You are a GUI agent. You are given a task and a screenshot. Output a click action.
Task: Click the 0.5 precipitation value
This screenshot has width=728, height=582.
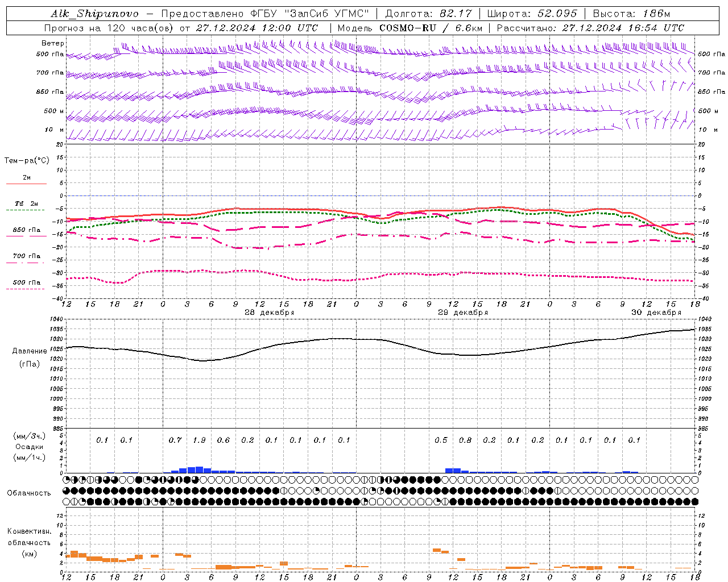pyautogui.click(x=441, y=440)
